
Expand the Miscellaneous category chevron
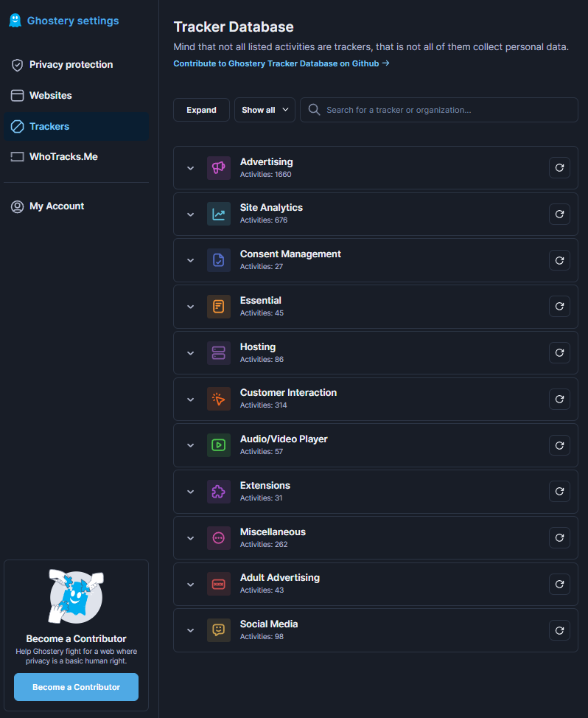(190, 538)
